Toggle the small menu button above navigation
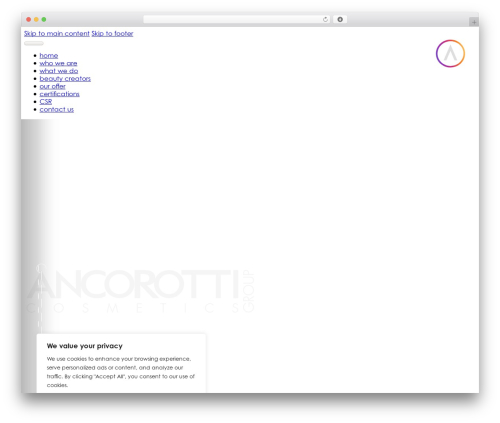This screenshot has height=423, width=500. [x=34, y=43]
